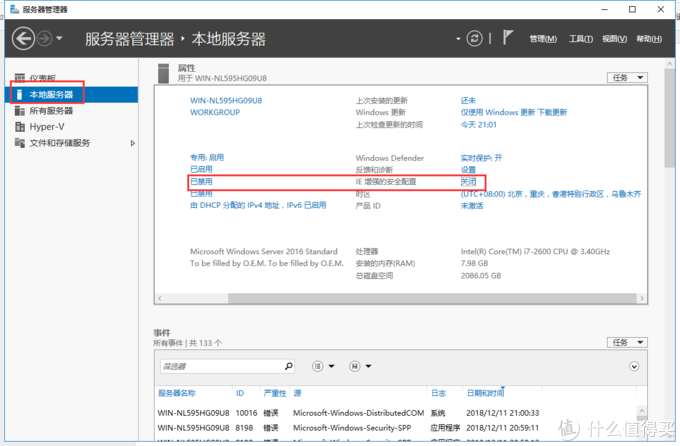Click 仅使用 Windows 更新 下载更新 link
680x446 pixels.
click(513, 112)
